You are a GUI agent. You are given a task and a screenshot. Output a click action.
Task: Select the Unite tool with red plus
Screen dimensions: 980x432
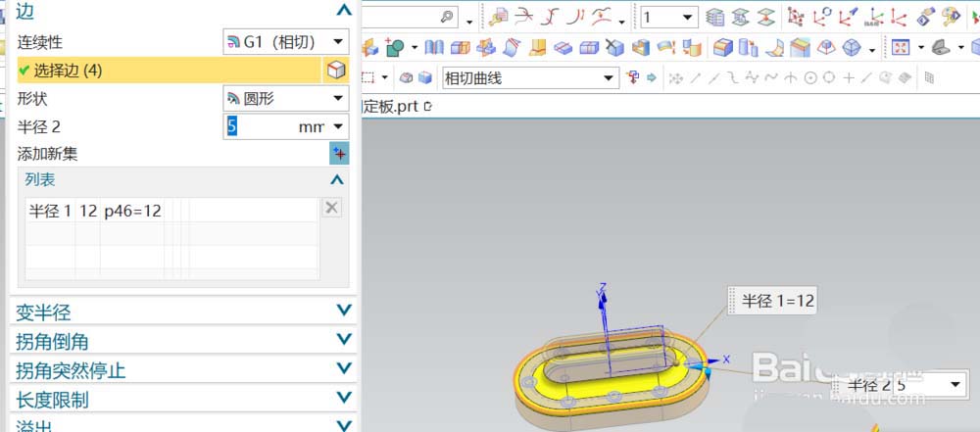pos(396,47)
